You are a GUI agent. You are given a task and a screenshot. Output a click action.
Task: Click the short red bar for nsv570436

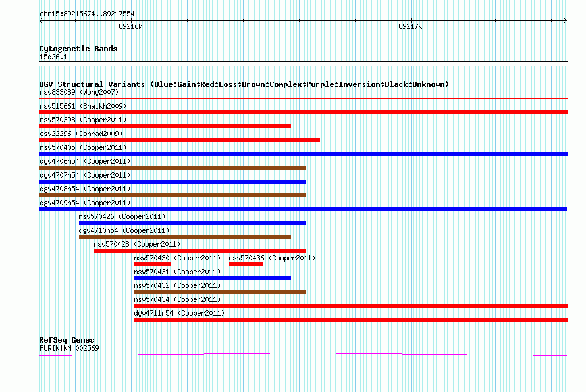(246, 264)
